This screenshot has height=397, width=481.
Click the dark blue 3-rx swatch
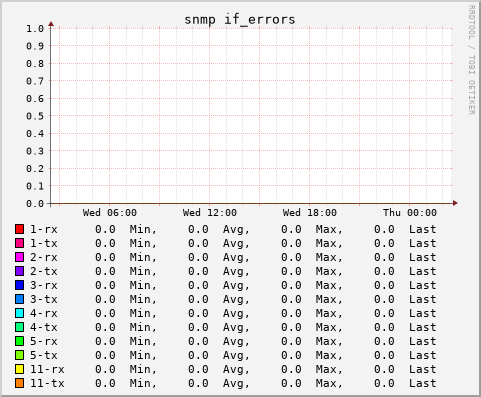[x=20, y=285]
